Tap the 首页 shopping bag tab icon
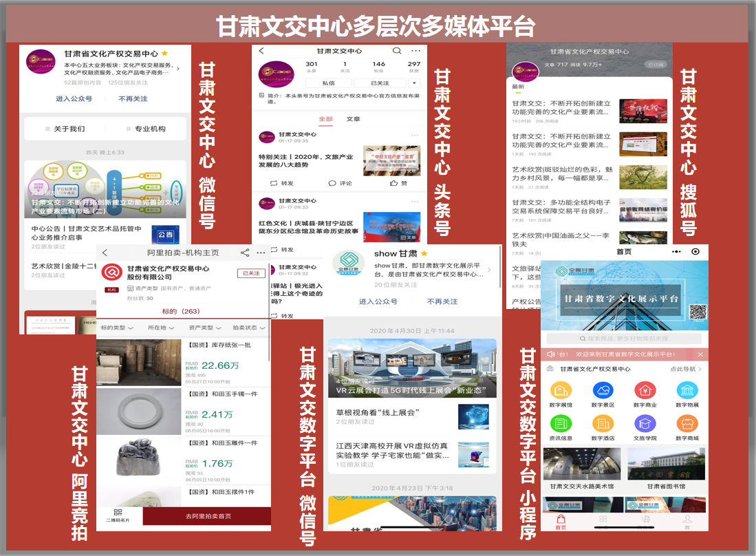 pyautogui.click(x=561, y=520)
